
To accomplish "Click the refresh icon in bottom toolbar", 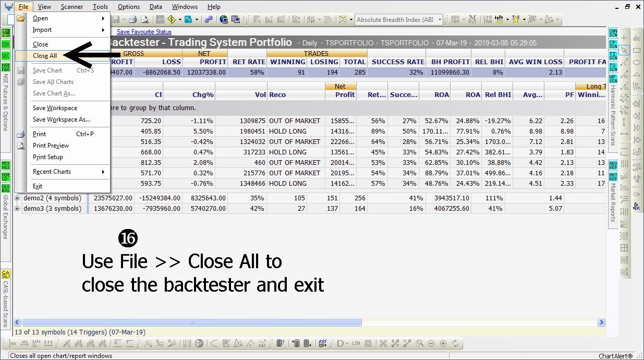I will [x=455, y=343].
